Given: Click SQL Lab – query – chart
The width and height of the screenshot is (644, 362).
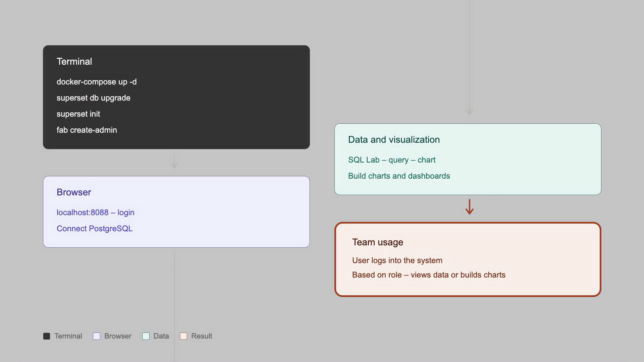Looking at the screenshot, I should [x=391, y=160].
